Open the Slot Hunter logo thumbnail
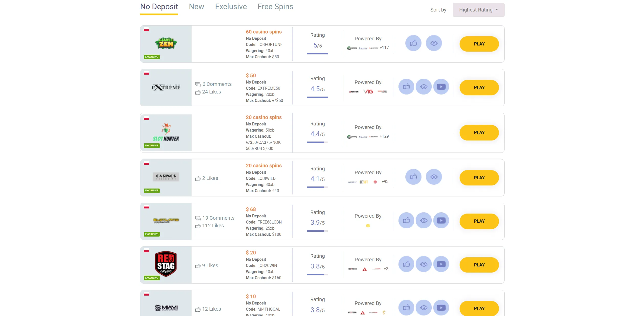Image resolution: width=644 pixels, height=316 pixels. coord(166,132)
